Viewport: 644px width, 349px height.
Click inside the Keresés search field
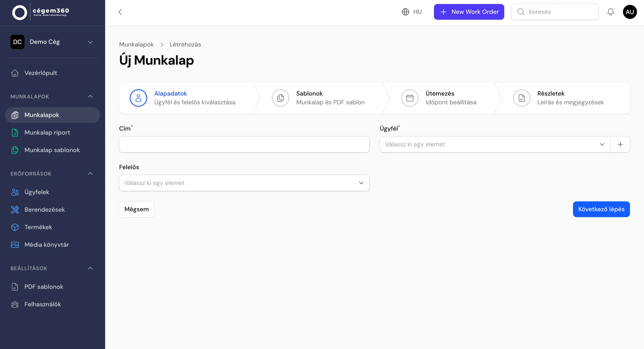pyautogui.click(x=555, y=12)
